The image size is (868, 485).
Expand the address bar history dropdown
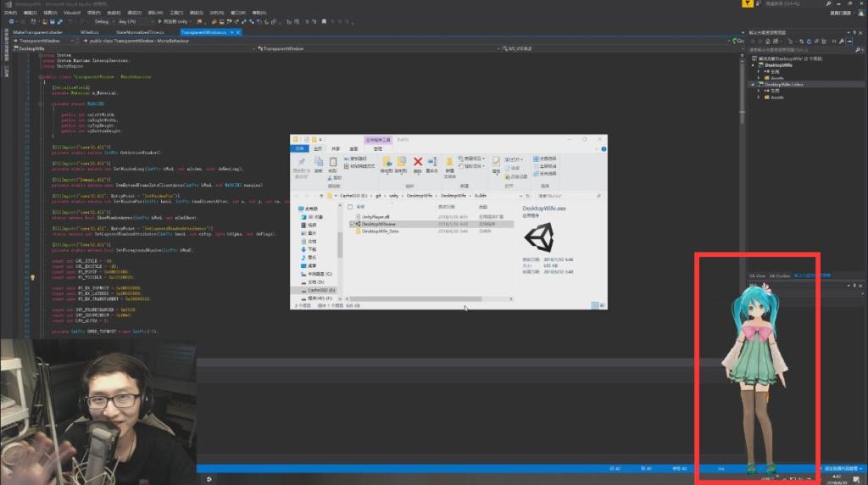tap(520, 196)
